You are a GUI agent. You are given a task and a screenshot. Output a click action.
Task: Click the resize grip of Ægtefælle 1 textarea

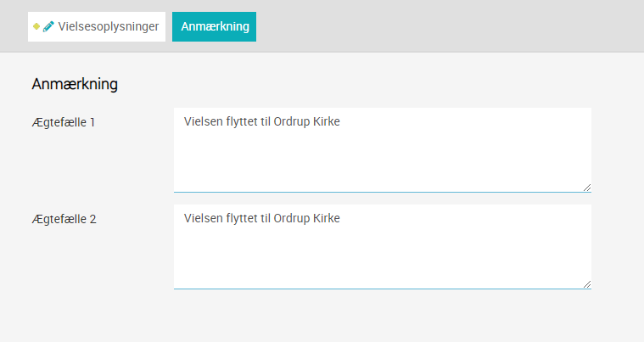point(587,188)
